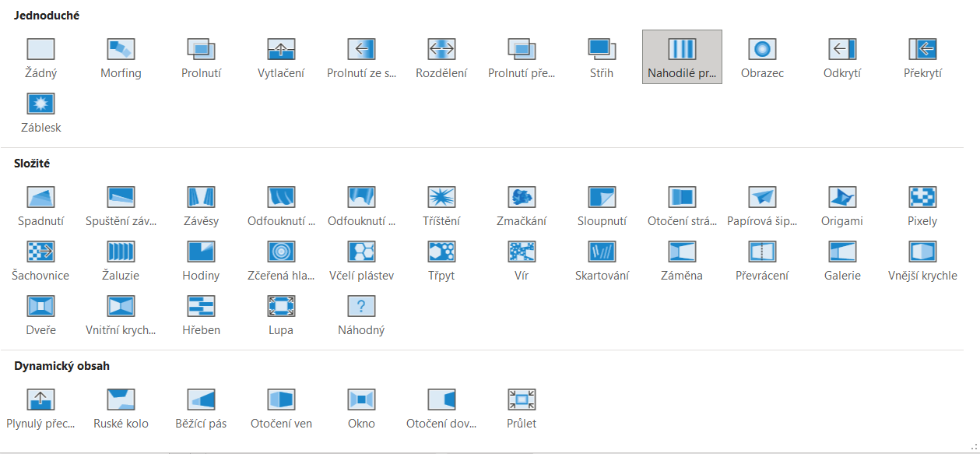Apply the Galerie transition
Image resolution: width=980 pixels, height=454 pixels.
click(x=842, y=259)
